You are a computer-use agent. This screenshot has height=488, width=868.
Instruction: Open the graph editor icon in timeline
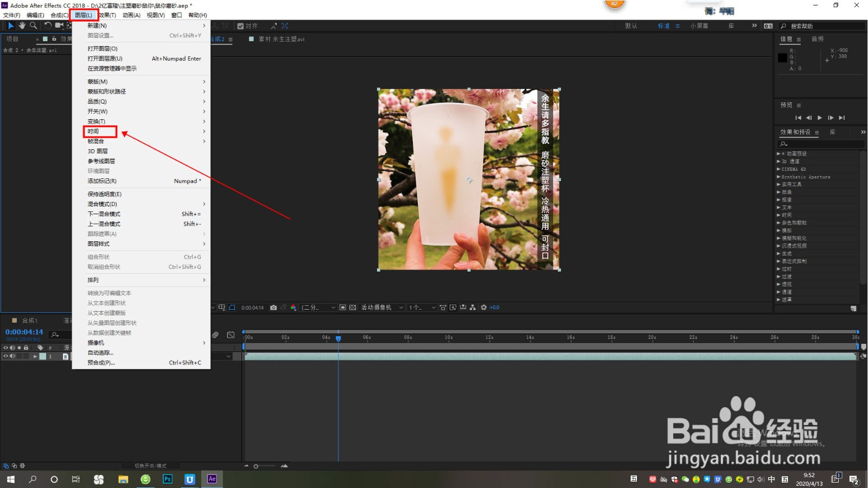[231, 335]
